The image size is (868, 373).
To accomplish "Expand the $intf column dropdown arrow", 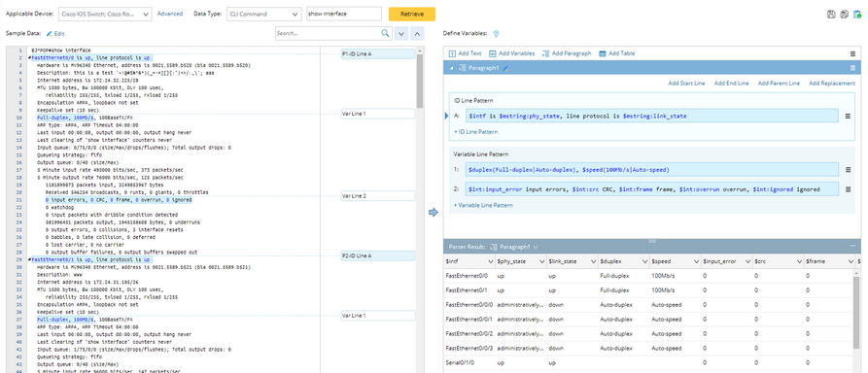I will coord(491,261).
